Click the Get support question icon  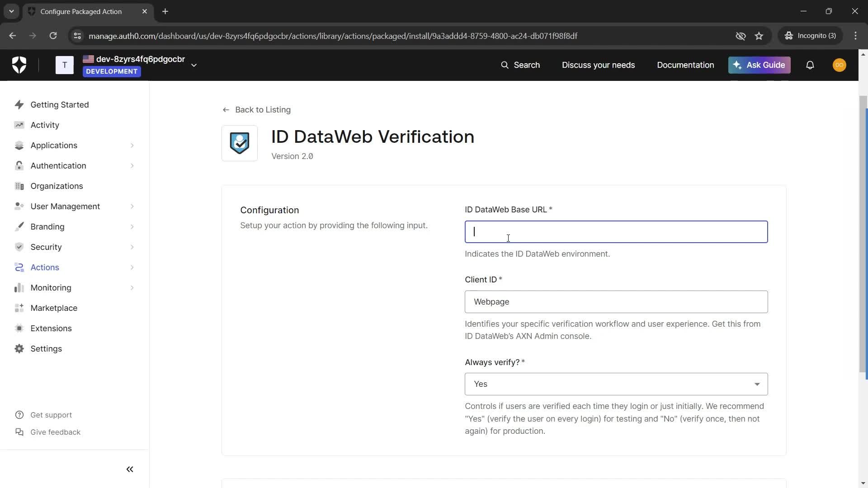pos(19,415)
